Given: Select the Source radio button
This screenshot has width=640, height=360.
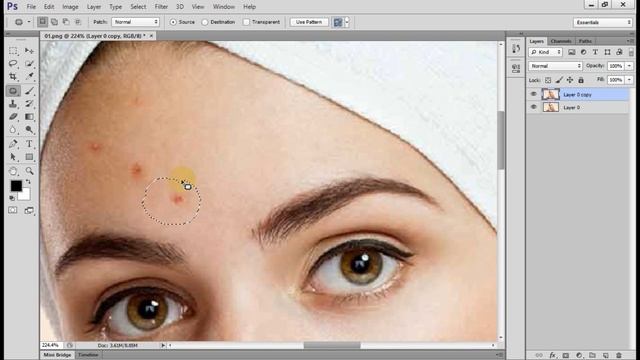Looking at the screenshot, I should pos(173,22).
